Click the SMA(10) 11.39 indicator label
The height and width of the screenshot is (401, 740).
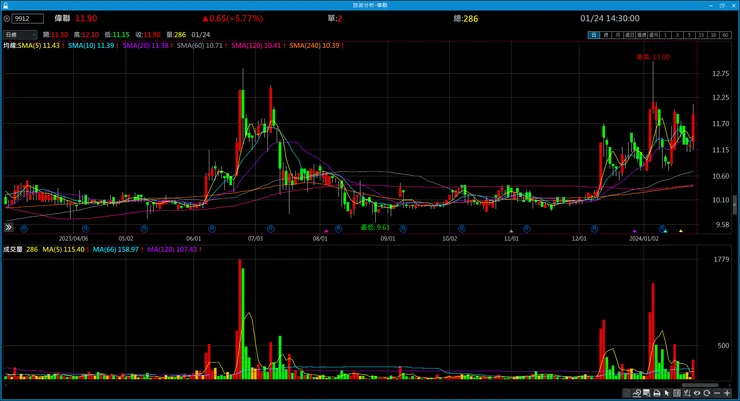click(91, 46)
